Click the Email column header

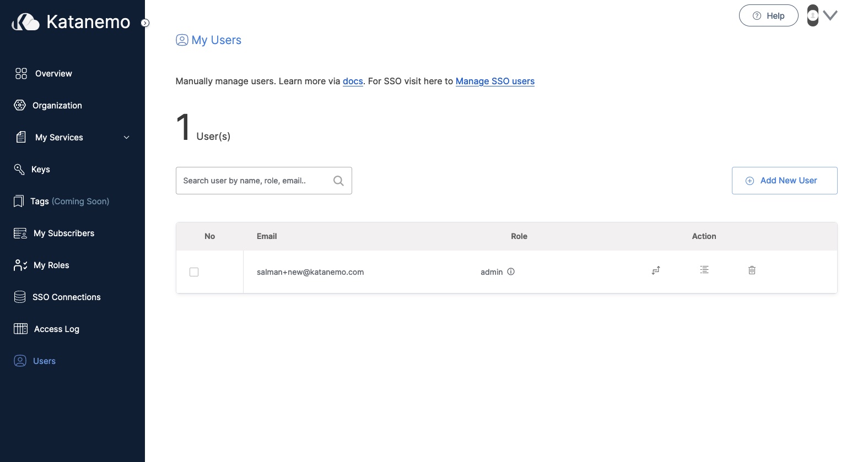(x=267, y=236)
